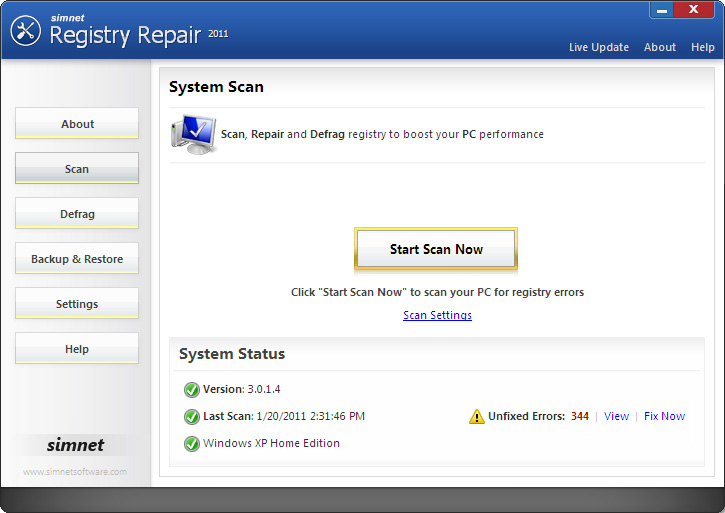Open the About section in sidebar
This screenshot has width=725, height=513.
(77, 124)
